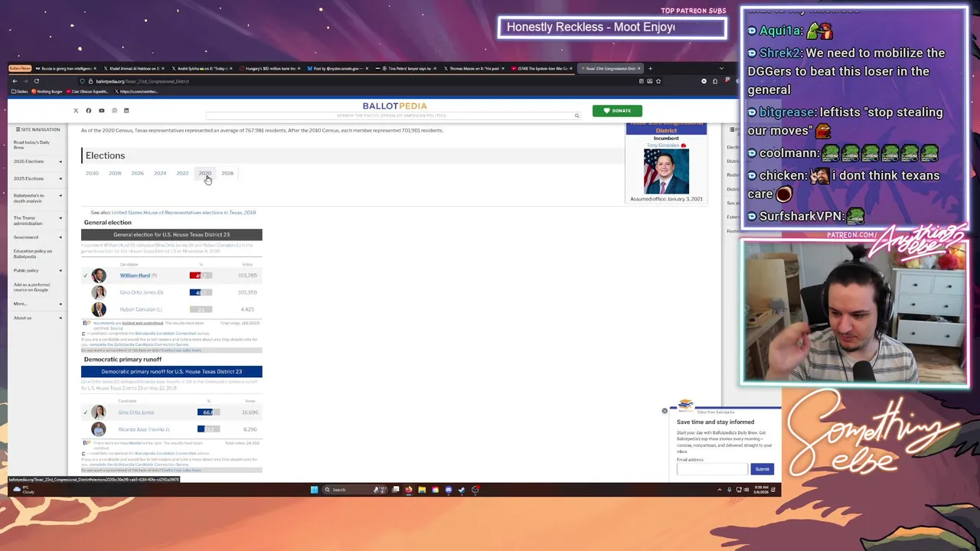Open the Site Navigation hamburger menu
Viewport: 980px width, 551px height.
[x=18, y=129]
